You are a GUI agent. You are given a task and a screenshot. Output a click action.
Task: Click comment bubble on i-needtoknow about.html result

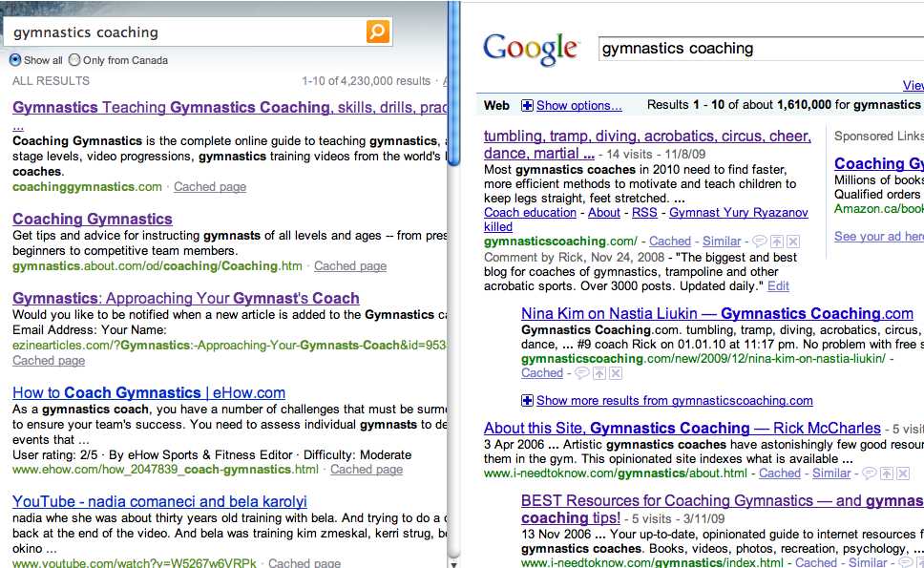click(869, 473)
